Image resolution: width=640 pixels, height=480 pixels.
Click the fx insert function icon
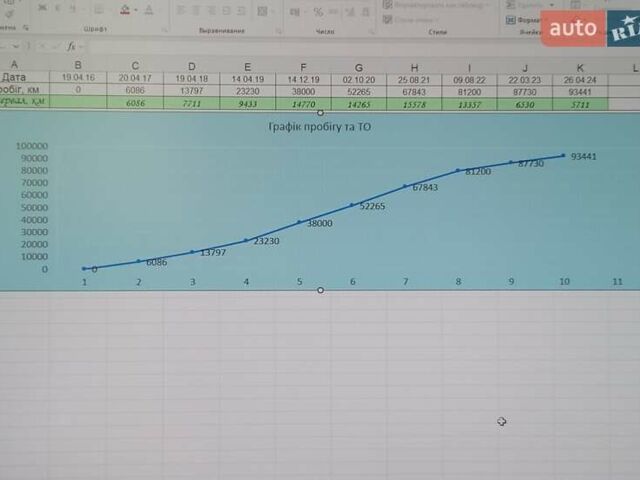[71, 46]
